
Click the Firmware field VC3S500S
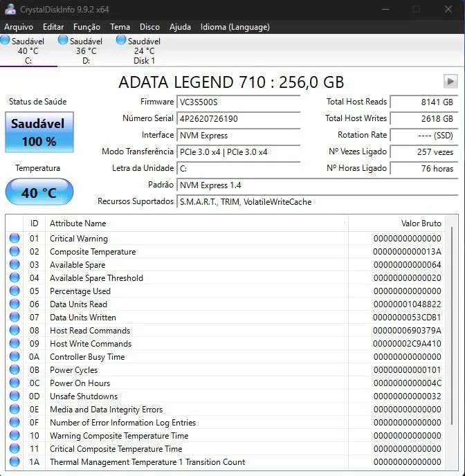point(238,102)
